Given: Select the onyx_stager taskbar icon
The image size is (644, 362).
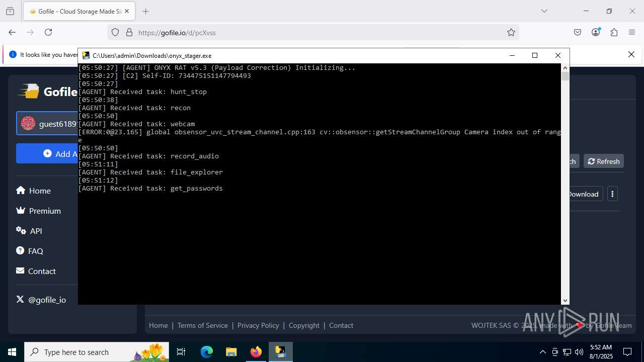Looking at the screenshot, I should coord(280,352).
